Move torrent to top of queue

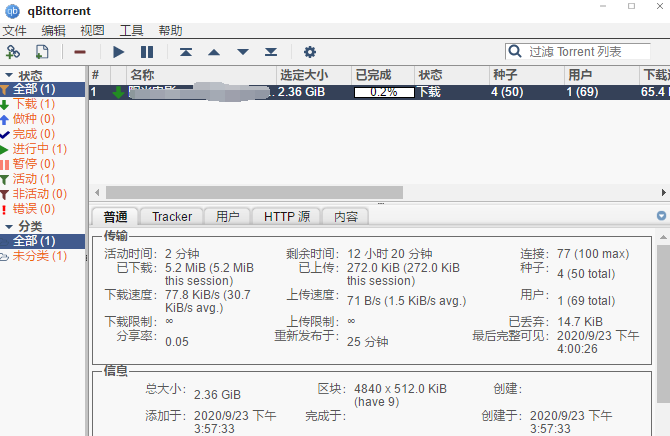point(186,52)
